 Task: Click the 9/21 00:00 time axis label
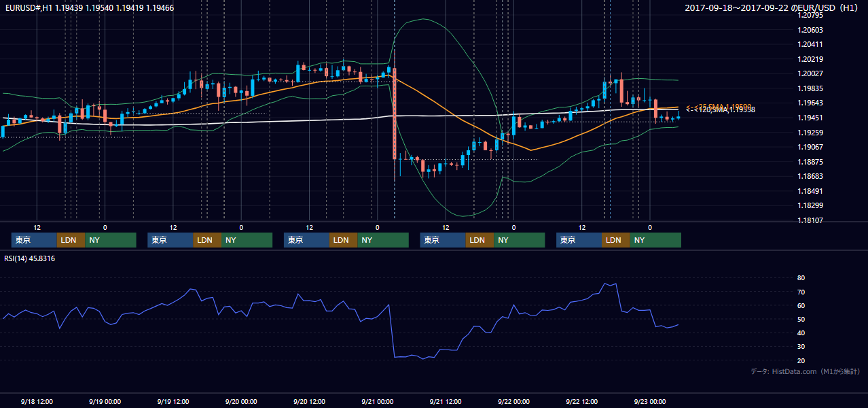tap(378, 401)
